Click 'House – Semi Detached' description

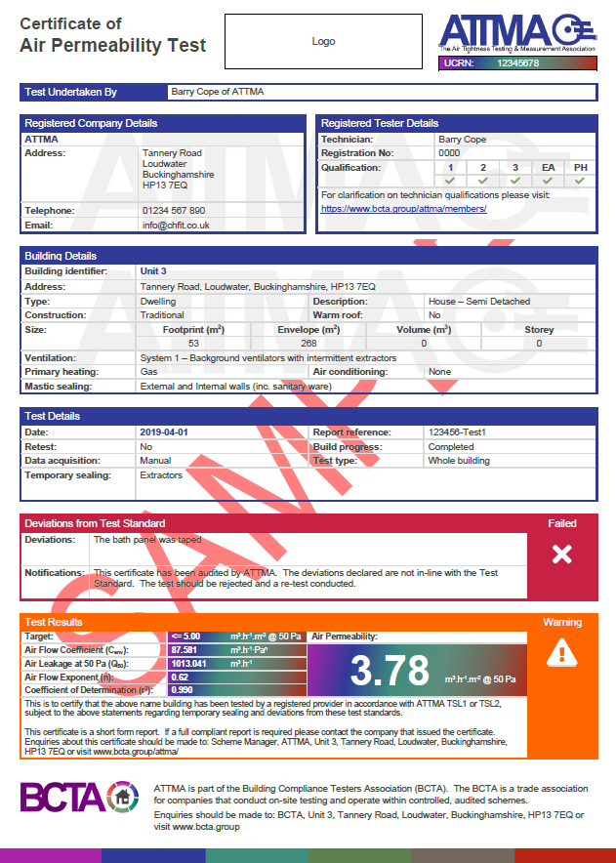click(x=479, y=301)
